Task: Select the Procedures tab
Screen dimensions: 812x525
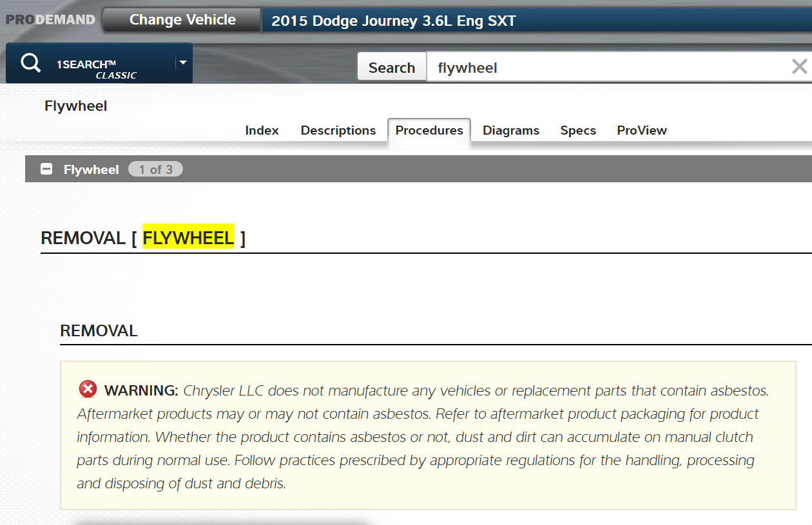Action: [429, 130]
